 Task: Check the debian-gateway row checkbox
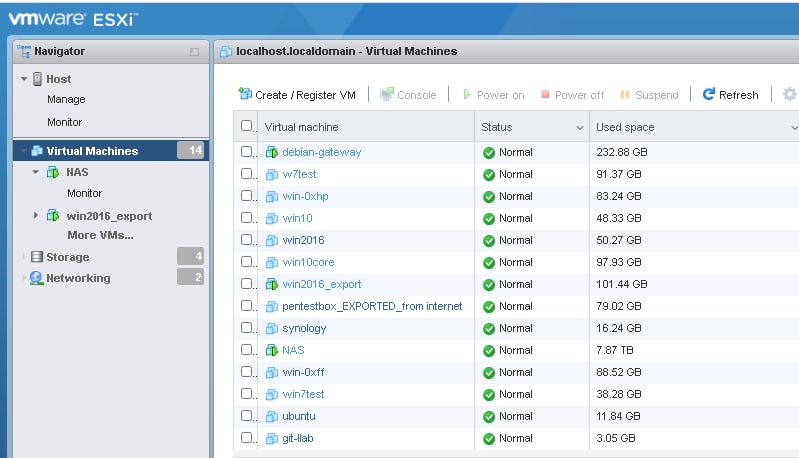click(x=247, y=151)
